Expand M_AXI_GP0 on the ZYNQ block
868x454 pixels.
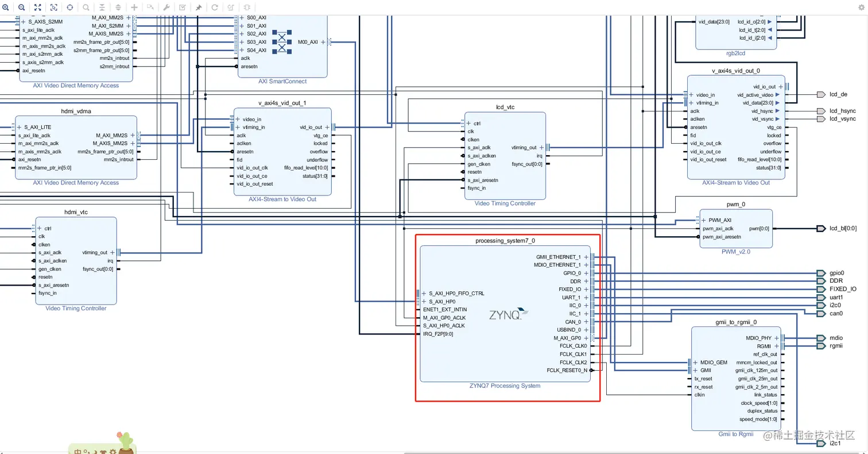click(586, 338)
